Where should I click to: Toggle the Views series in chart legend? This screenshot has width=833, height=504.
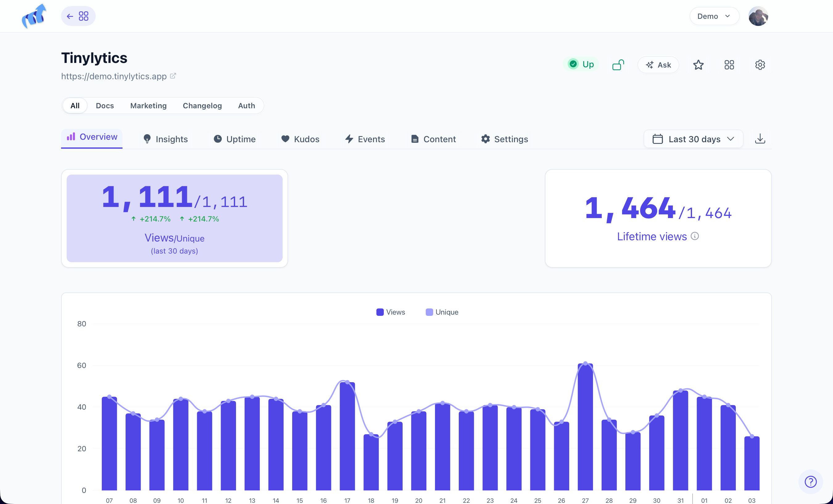coord(391,312)
